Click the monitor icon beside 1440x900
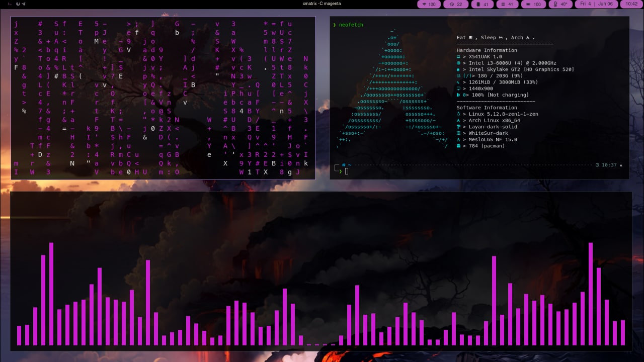 click(x=459, y=88)
